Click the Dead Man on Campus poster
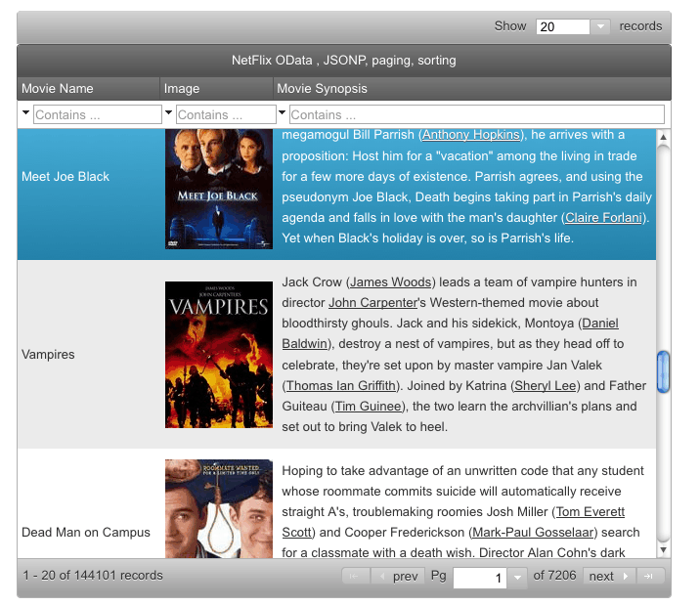Viewport: 700px width, 606px height. click(219, 508)
